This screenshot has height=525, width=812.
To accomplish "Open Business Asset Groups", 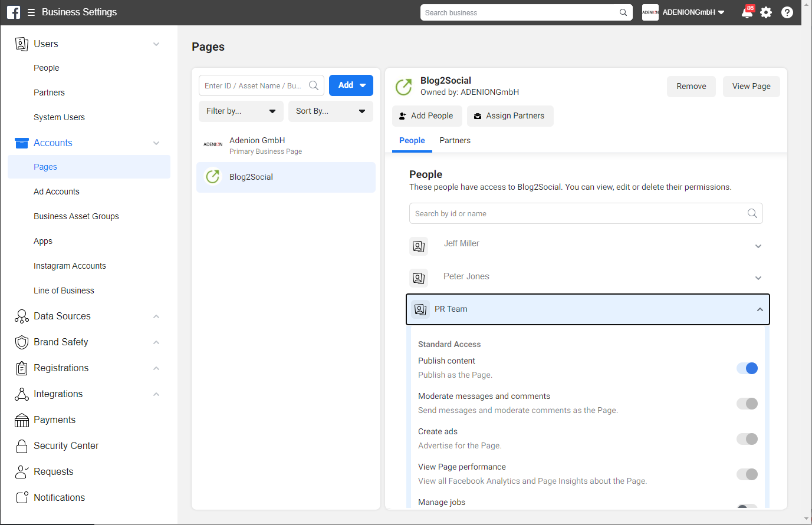I will (77, 216).
